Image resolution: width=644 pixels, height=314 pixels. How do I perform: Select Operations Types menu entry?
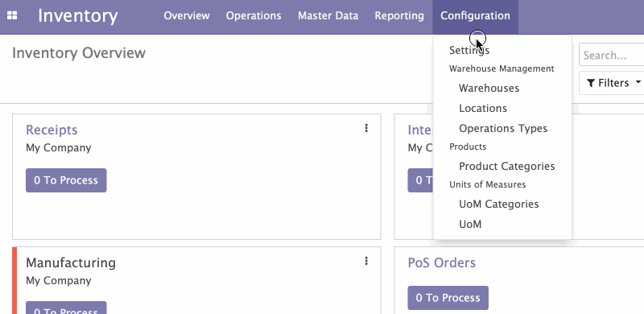point(502,128)
